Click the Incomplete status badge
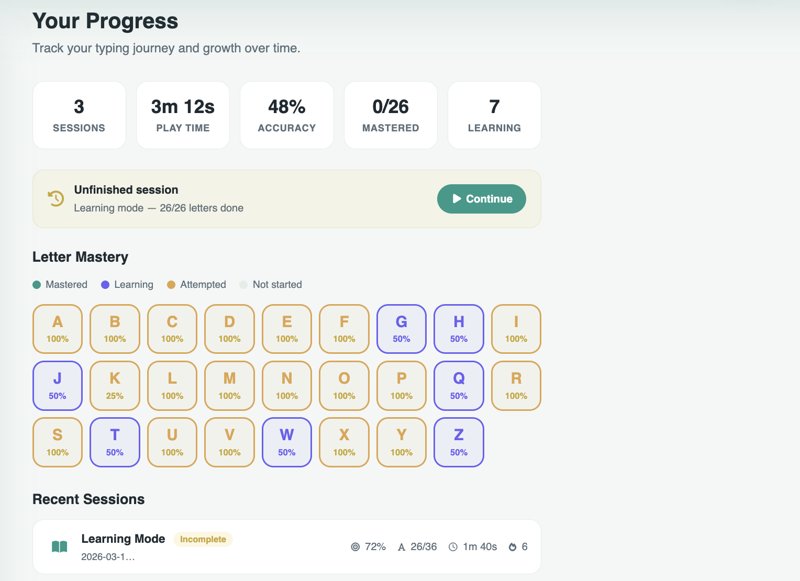 coord(203,539)
